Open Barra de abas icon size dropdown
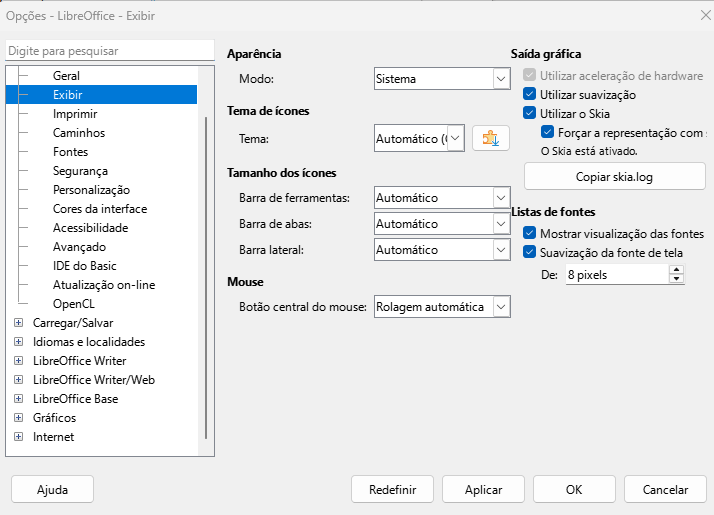This screenshot has height=515, width=714. coord(442,224)
